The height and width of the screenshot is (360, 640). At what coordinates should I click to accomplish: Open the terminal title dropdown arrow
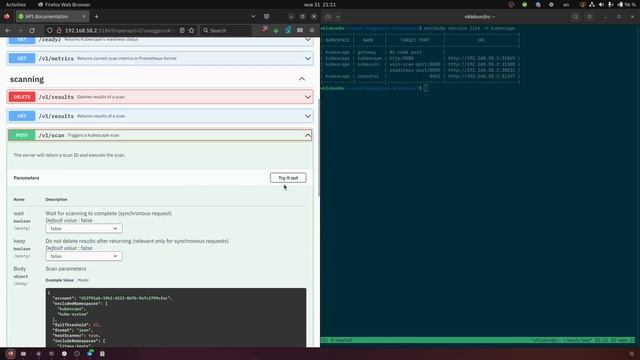(x=494, y=17)
